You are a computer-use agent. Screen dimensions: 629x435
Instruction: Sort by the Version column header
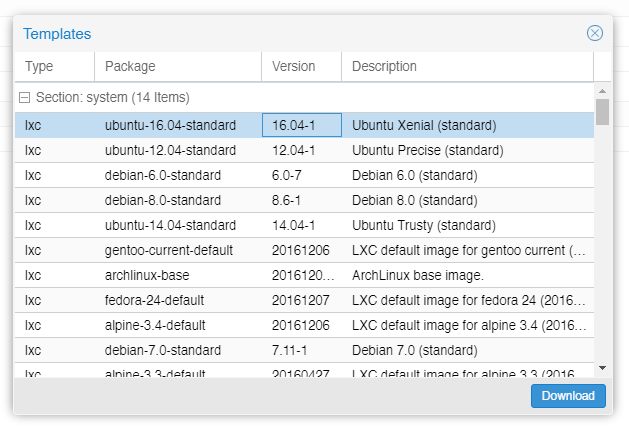[x=301, y=66]
